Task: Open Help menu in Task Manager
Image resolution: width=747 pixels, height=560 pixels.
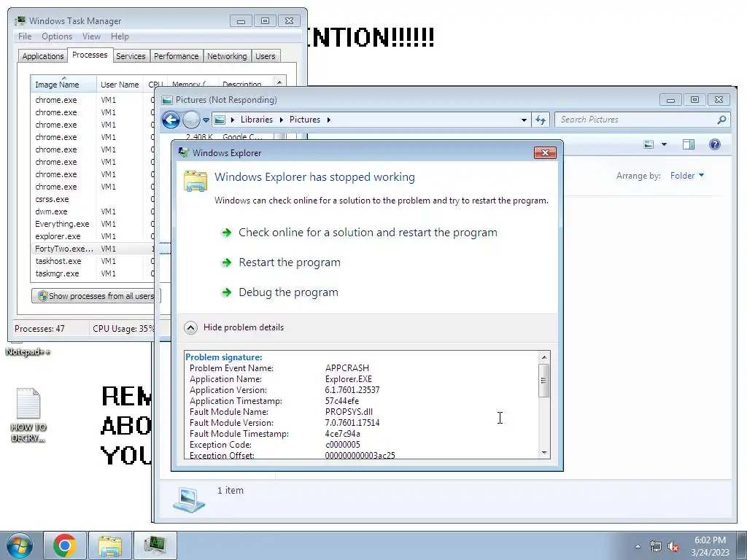Action: tap(120, 36)
